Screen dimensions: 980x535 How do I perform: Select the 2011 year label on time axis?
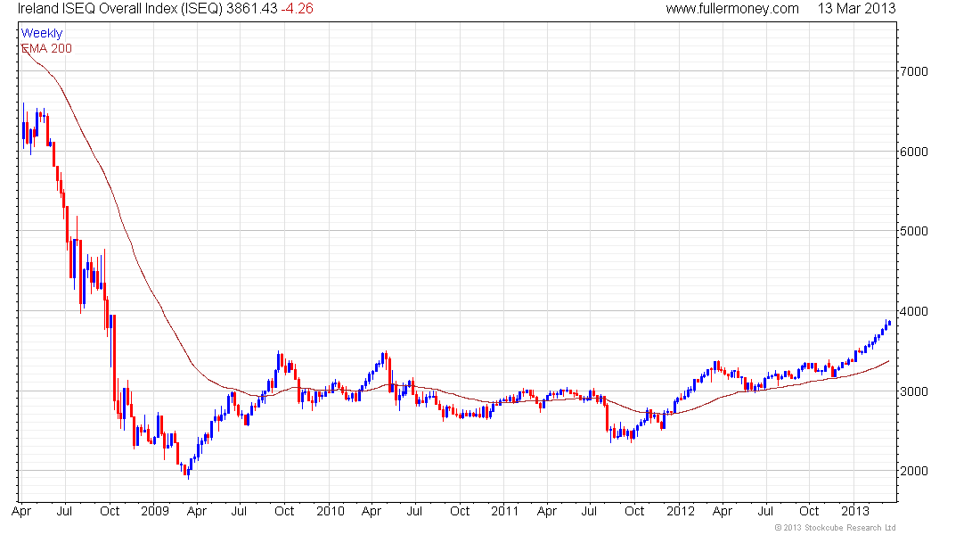[504, 511]
